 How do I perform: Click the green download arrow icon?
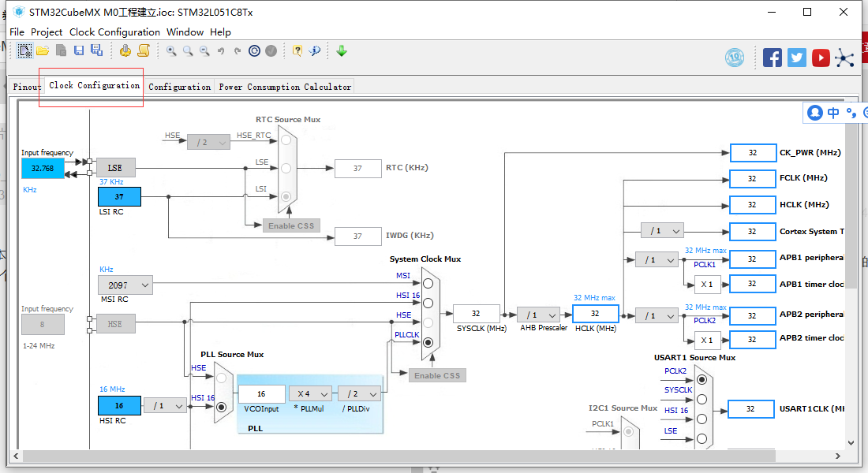click(342, 51)
